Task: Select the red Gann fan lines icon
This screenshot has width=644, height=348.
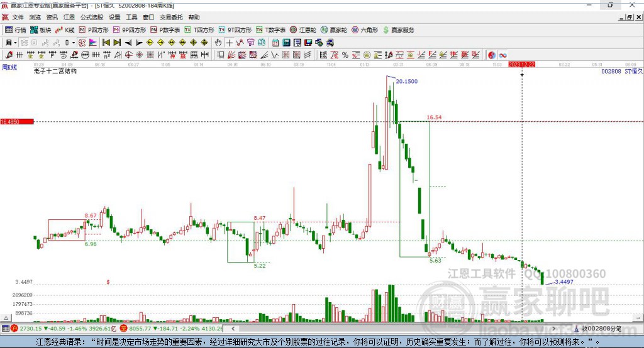Action: (231, 55)
